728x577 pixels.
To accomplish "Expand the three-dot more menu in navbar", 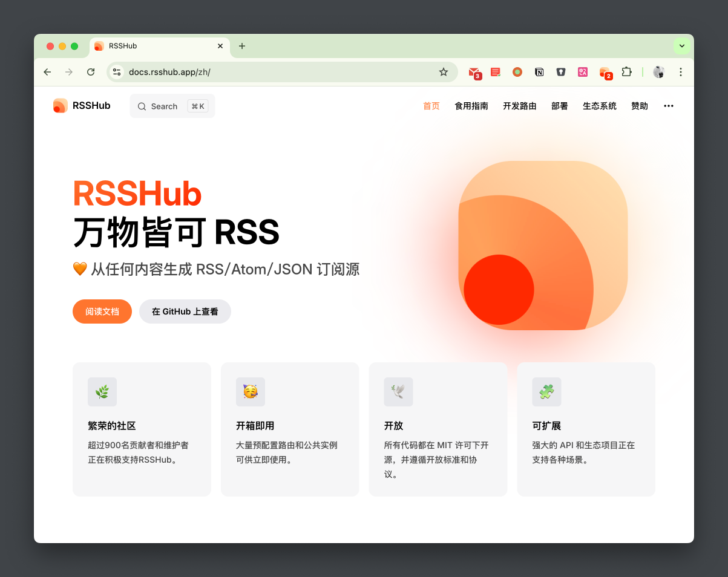I will click(x=669, y=106).
